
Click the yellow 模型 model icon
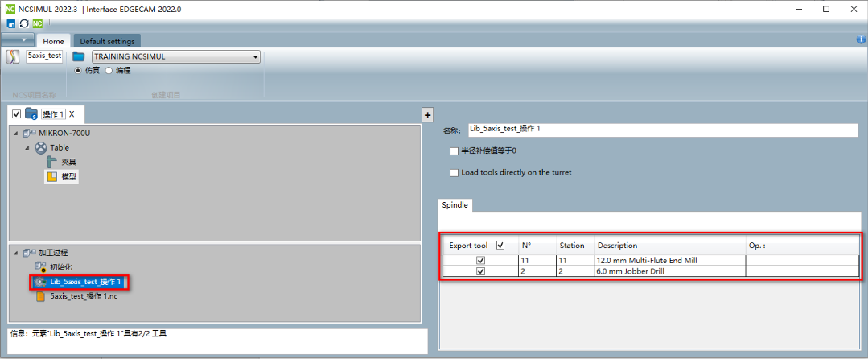(51, 177)
